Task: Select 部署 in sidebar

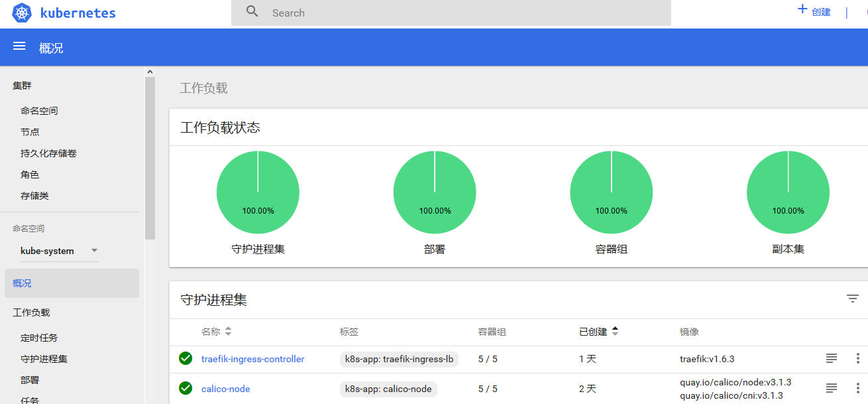Action: coord(30,380)
